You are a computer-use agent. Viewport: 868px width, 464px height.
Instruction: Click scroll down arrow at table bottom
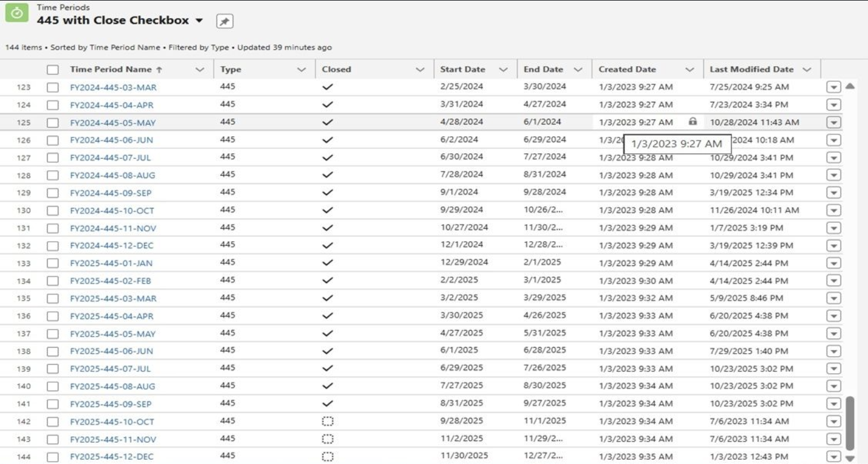[x=850, y=459]
